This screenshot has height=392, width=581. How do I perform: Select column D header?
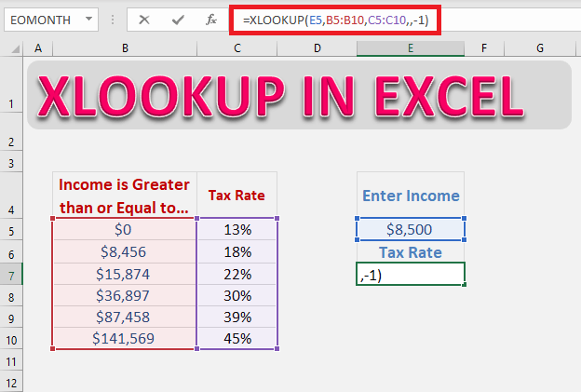coord(318,48)
